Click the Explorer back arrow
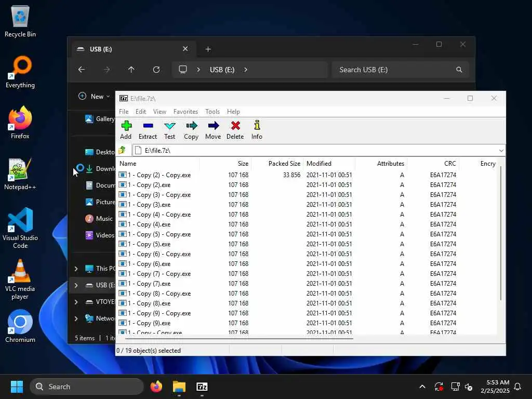532x399 pixels. (x=82, y=70)
